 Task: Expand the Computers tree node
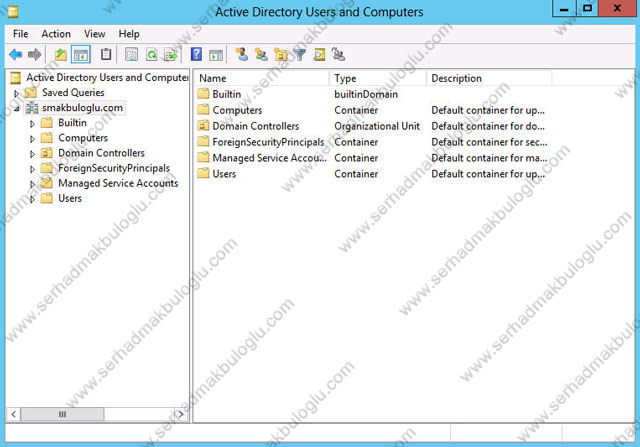(x=32, y=139)
